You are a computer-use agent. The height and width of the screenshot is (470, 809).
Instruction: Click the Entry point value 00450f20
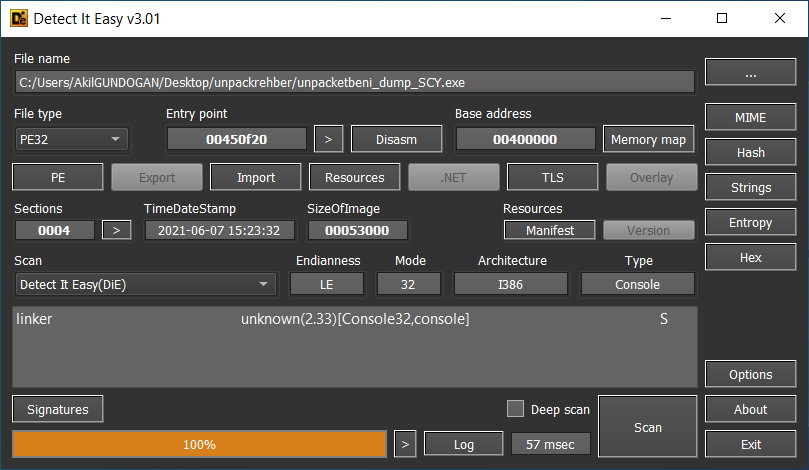237,139
